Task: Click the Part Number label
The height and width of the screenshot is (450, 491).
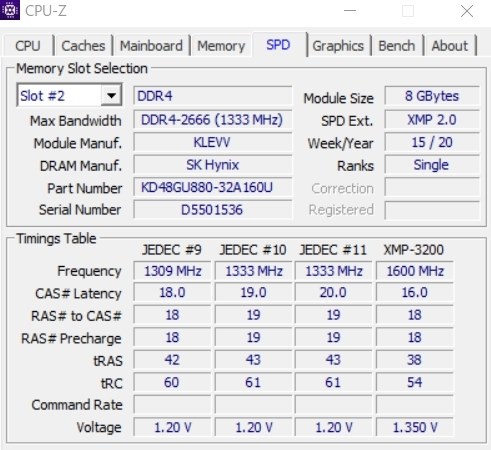Action: 85,188
